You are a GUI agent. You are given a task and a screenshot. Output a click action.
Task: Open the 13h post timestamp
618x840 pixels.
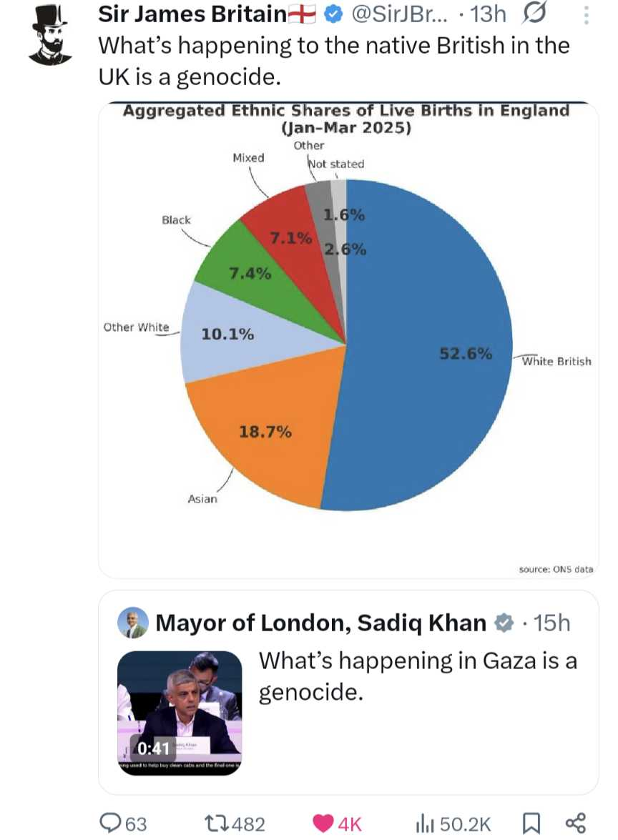pyautogui.click(x=488, y=14)
